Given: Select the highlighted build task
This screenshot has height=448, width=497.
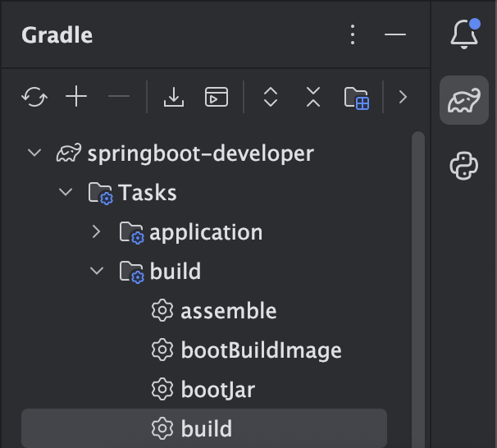Looking at the screenshot, I should pos(204,428).
